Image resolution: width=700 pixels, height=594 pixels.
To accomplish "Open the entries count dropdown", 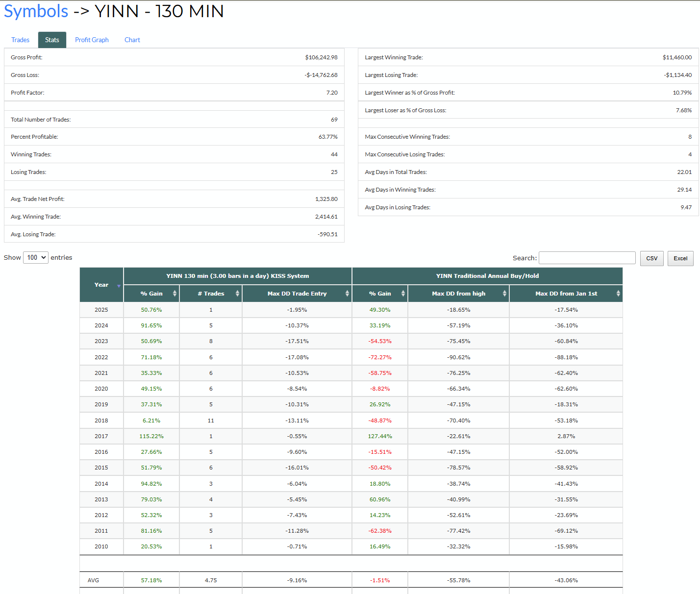I will pyautogui.click(x=36, y=257).
